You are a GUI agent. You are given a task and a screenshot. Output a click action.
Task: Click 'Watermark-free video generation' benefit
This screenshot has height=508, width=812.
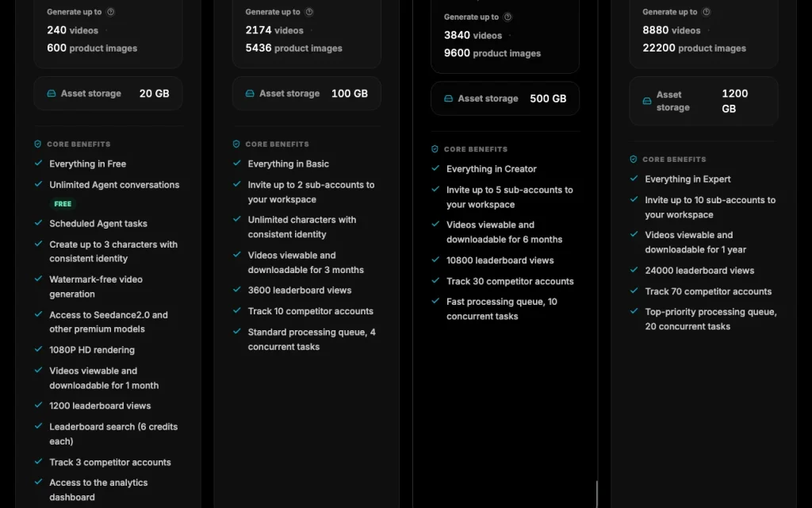coord(96,287)
